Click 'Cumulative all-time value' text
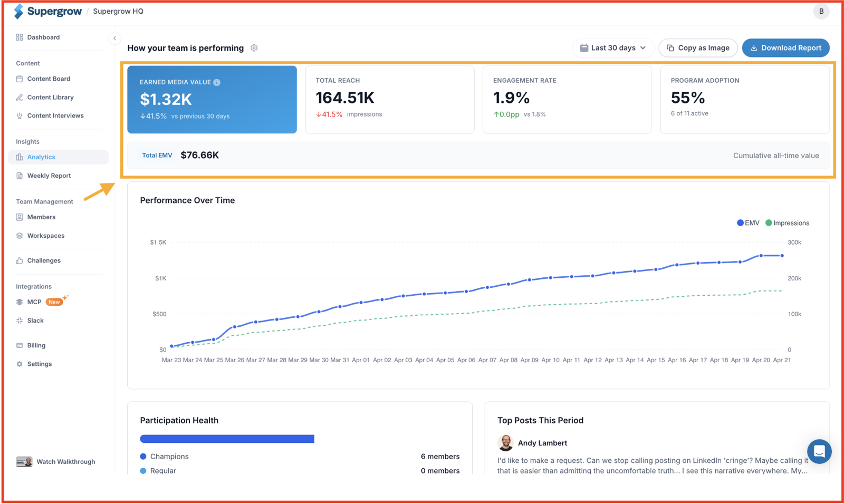Viewport: 844px width, 504px height. (776, 156)
